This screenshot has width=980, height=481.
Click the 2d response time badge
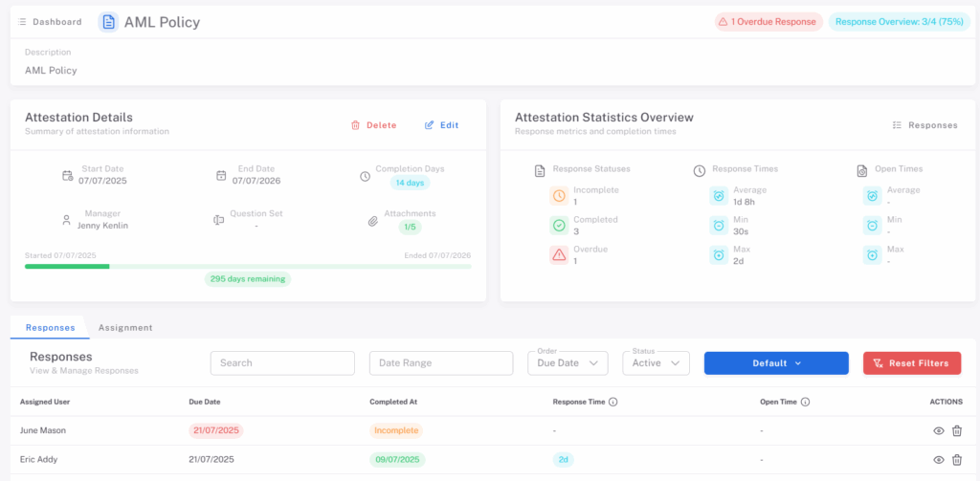pos(563,460)
